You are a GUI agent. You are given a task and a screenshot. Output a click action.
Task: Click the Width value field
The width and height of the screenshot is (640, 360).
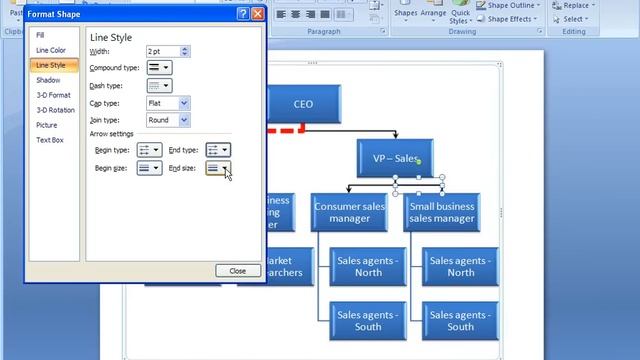(x=163, y=51)
